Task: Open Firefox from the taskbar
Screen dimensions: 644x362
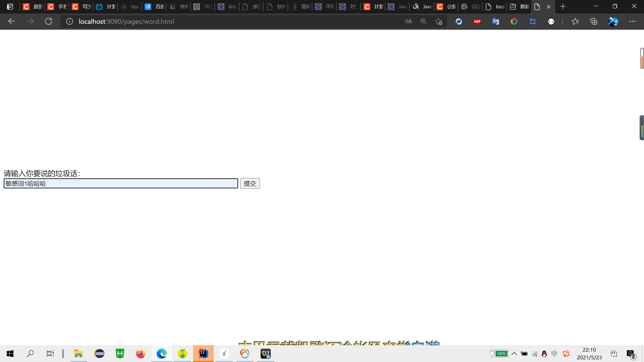Action: (141, 354)
